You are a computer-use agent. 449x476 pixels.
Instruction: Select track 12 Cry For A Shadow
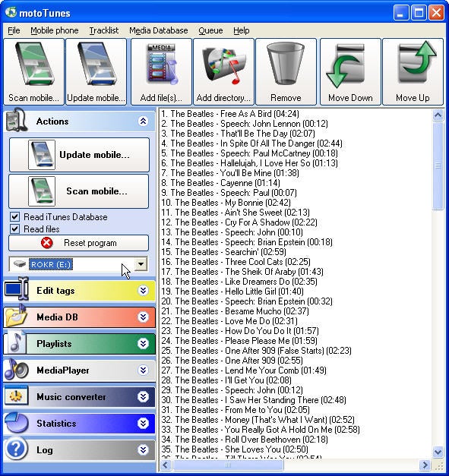point(239,222)
